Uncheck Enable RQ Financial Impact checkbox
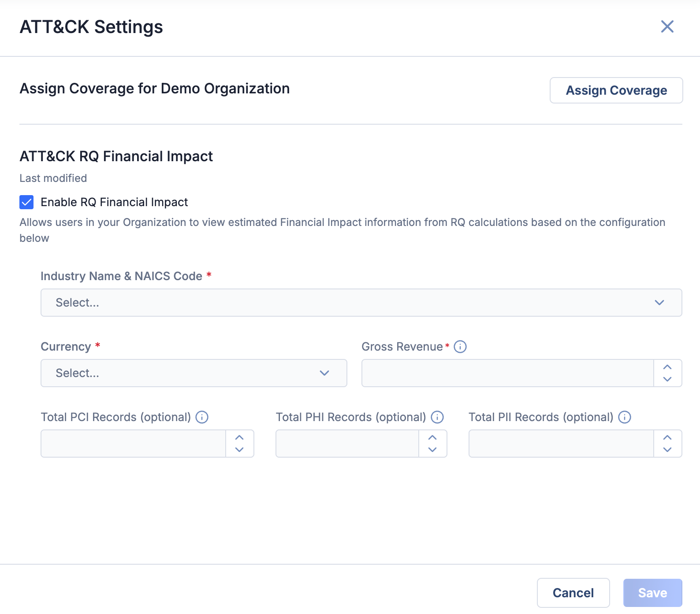The width and height of the screenshot is (700, 614). 26,202
